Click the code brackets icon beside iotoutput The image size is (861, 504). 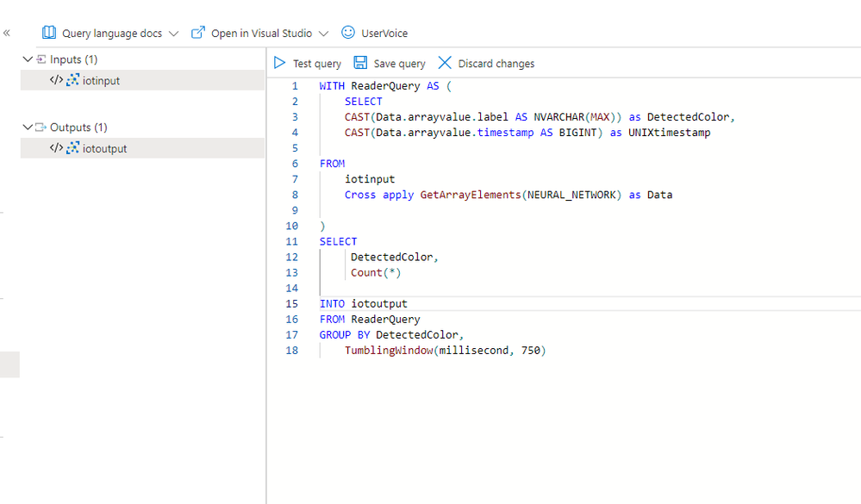tap(56, 147)
